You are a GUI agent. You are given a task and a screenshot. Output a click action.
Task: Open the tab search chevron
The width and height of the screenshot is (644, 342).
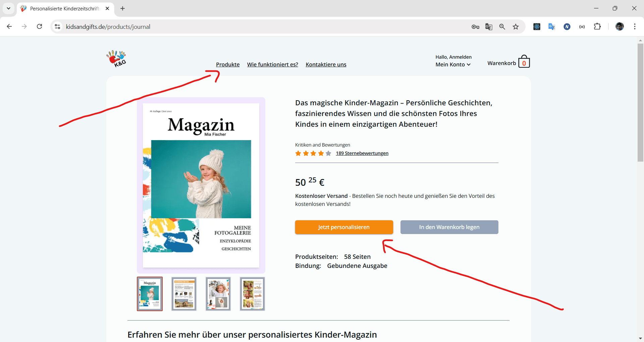[x=8, y=8]
